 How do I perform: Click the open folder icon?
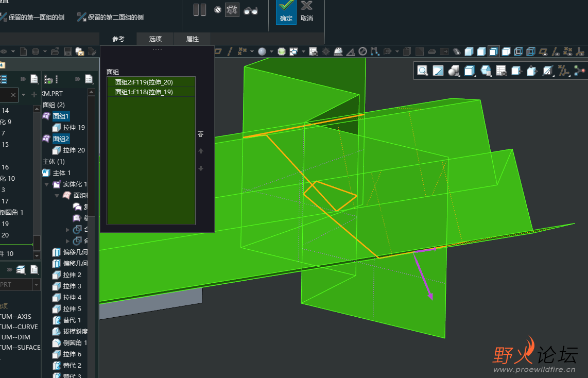click(55, 51)
